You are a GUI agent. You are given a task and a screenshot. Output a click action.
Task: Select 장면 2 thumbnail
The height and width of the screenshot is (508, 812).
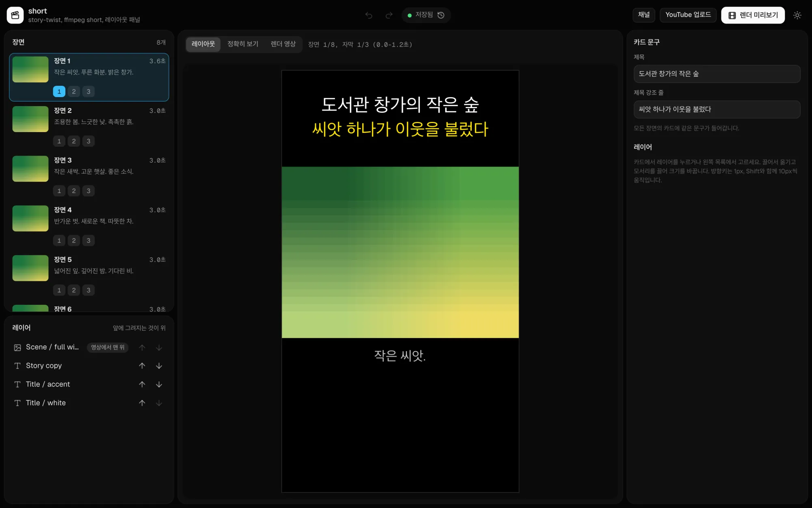click(x=30, y=119)
